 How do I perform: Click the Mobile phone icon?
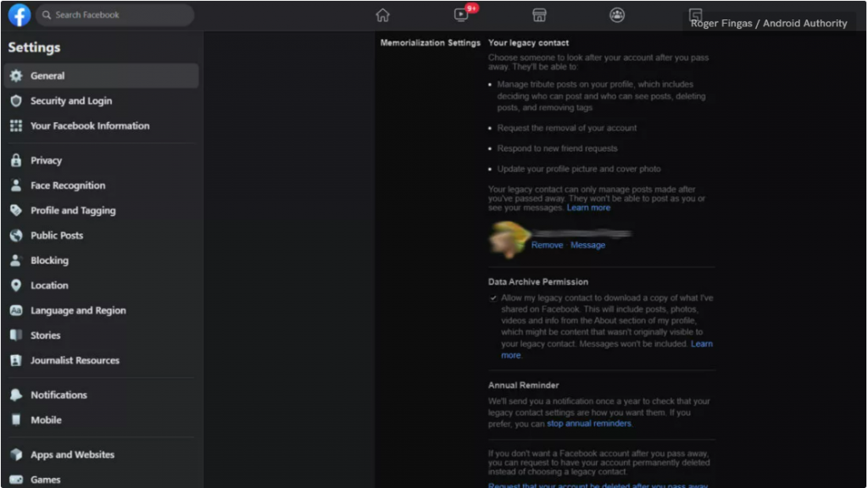[16, 420]
